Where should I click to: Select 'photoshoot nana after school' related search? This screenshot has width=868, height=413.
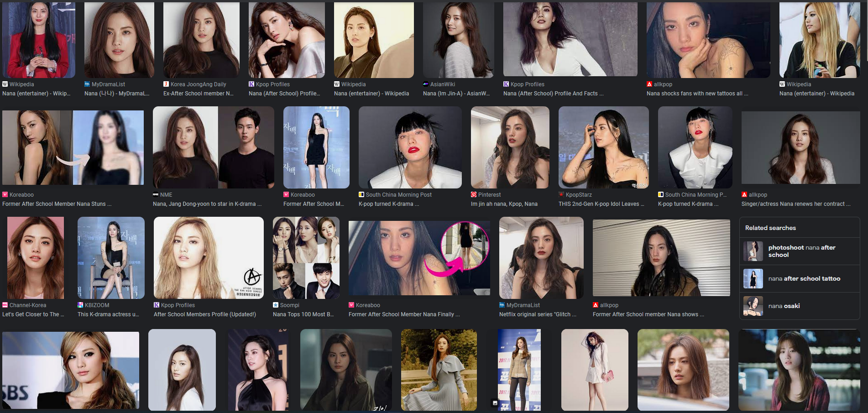(801, 251)
